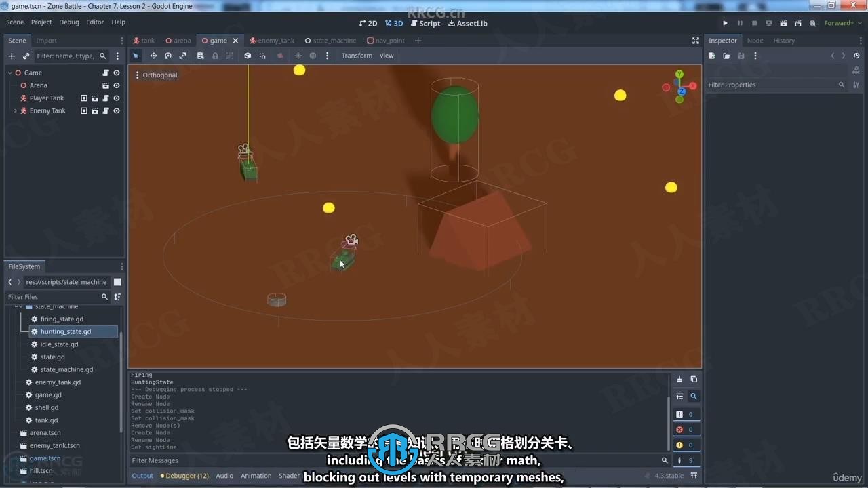
Task: Create a new resource in Inspector
Action: point(712,56)
